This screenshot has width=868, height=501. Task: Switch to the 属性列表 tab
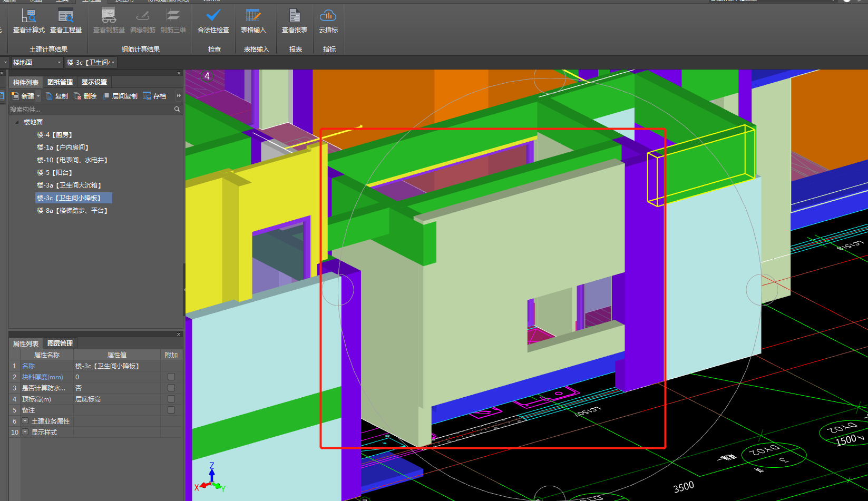pos(26,343)
